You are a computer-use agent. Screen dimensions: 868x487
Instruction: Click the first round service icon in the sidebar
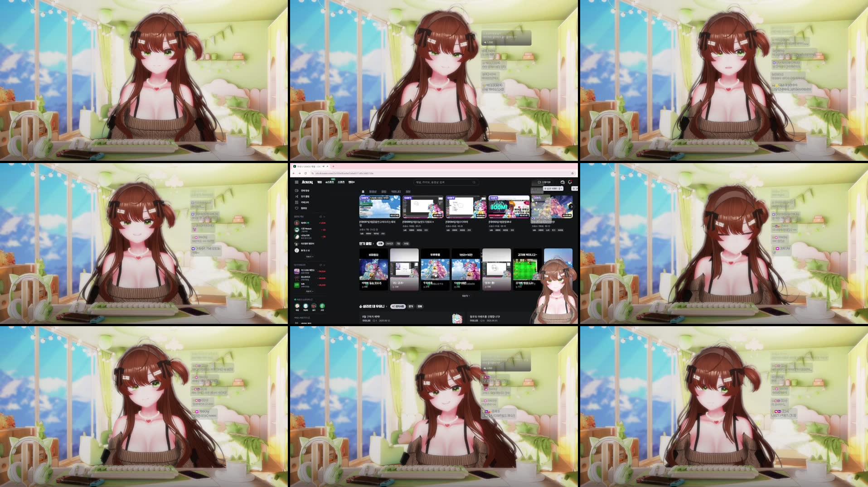[297, 306]
